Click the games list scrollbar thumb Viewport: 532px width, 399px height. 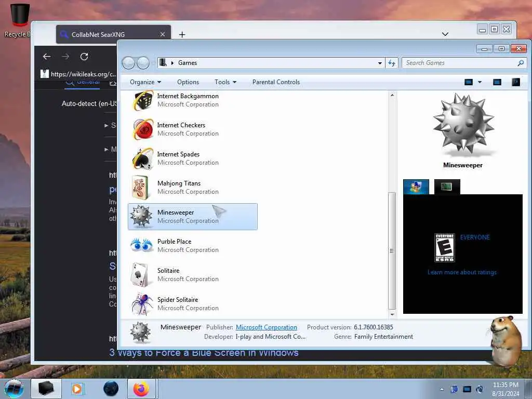point(392,251)
